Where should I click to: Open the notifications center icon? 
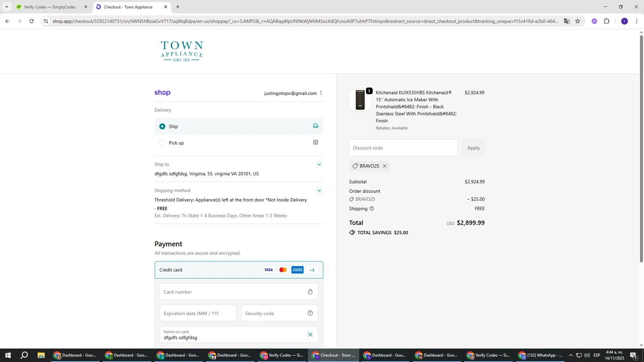(633, 355)
